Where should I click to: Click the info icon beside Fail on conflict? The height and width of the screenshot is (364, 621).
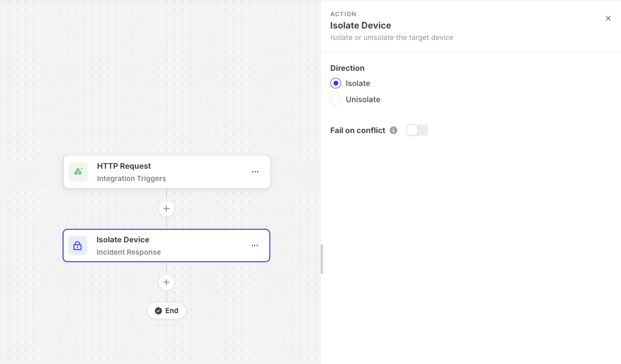(x=393, y=130)
